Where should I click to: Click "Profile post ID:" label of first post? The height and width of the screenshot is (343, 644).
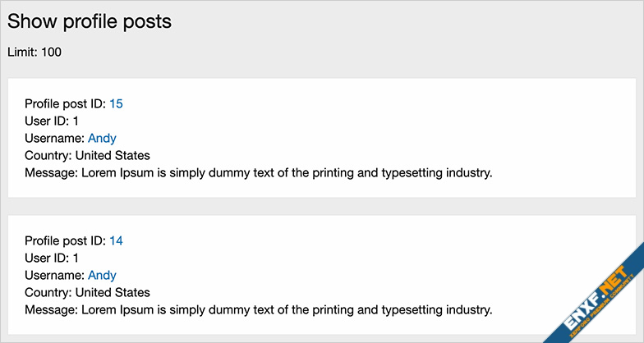coord(65,103)
